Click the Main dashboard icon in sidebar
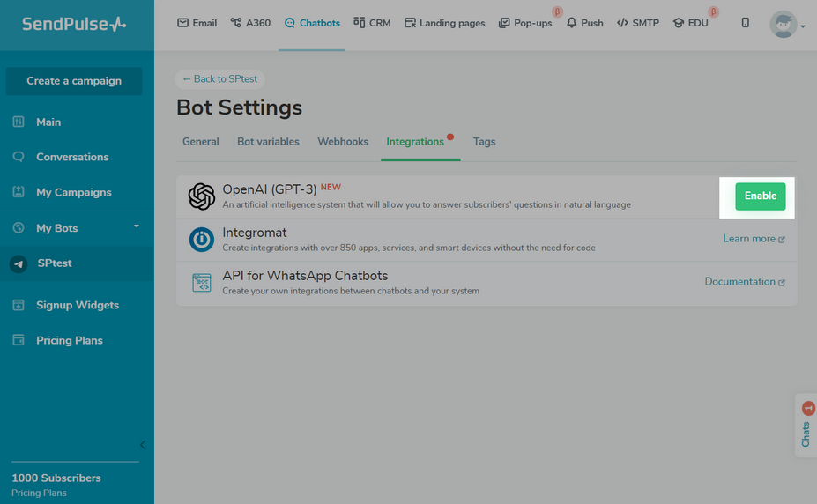This screenshot has width=817, height=504. pyautogui.click(x=19, y=122)
